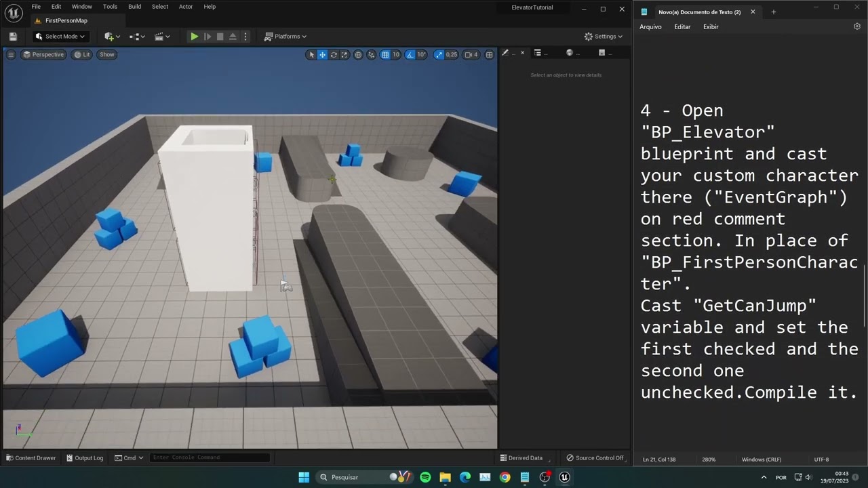The height and width of the screenshot is (488, 868).
Task: Save the current level with the floppy disk icon
Action: [x=13, y=37]
